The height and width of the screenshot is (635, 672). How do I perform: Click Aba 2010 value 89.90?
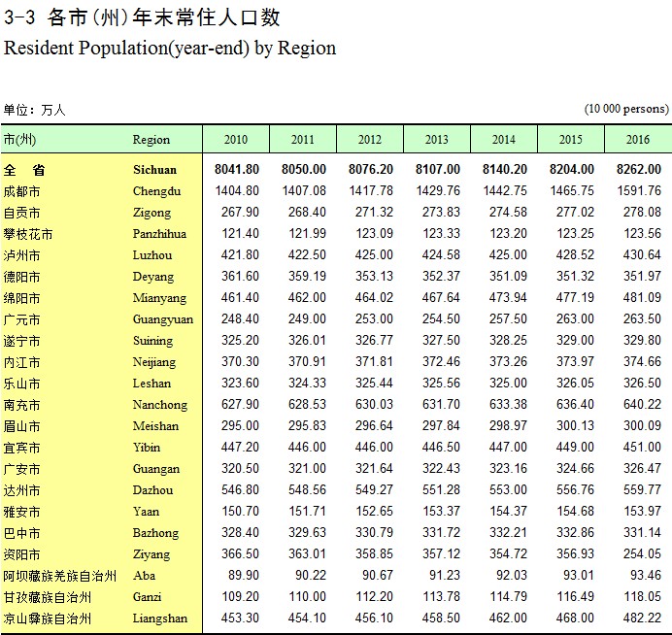tap(244, 576)
